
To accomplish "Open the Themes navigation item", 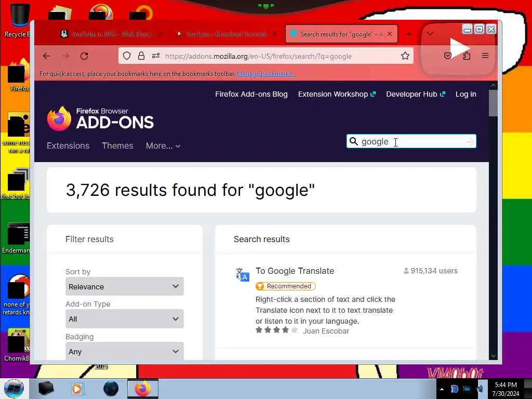I will pos(117,145).
